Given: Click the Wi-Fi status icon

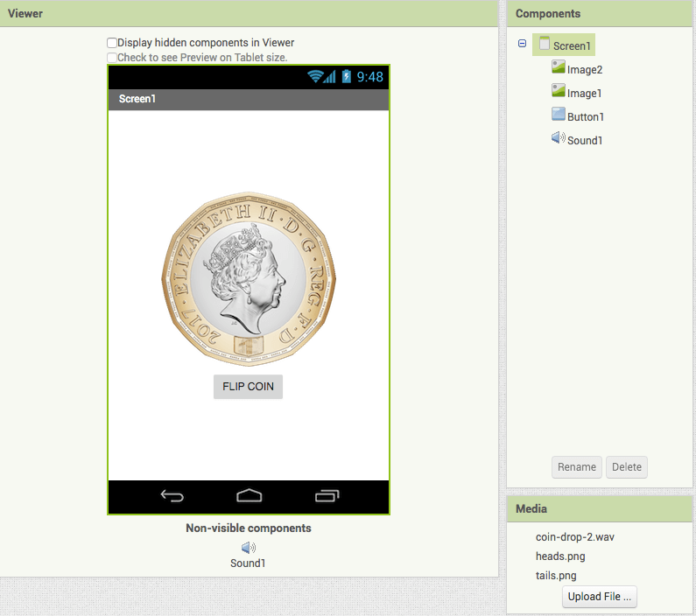Looking at the screenshot, I should (x=314, y=77).
